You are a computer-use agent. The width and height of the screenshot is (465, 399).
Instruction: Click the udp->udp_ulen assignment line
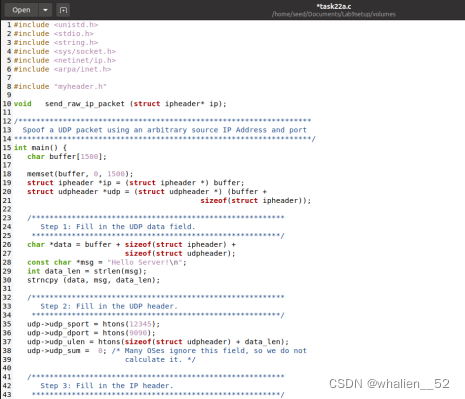(158, 342)
